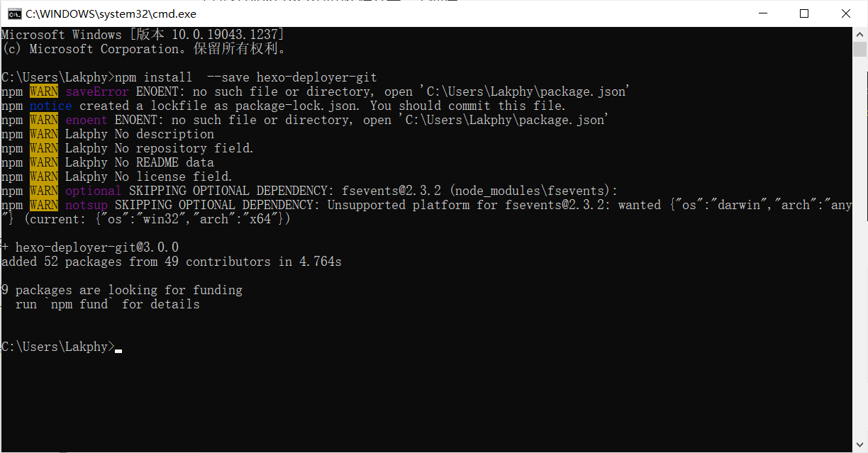Maximize the cmd.exe window
The height and width of the screenshot is (453, 868).
pyautogui.click(x=804, y=13)
